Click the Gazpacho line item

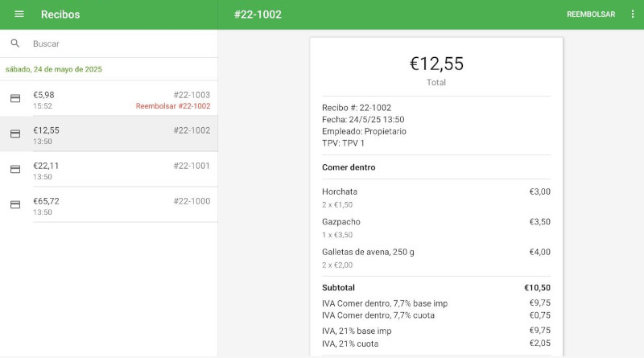[x=341, y=222]
